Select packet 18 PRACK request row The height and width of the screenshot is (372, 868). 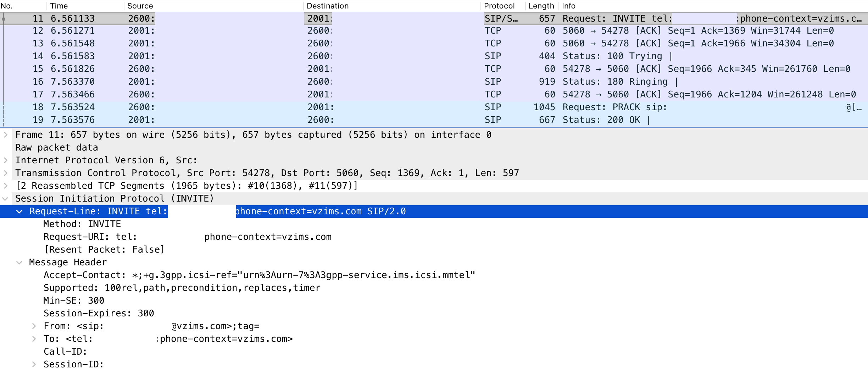coord(434,107)
